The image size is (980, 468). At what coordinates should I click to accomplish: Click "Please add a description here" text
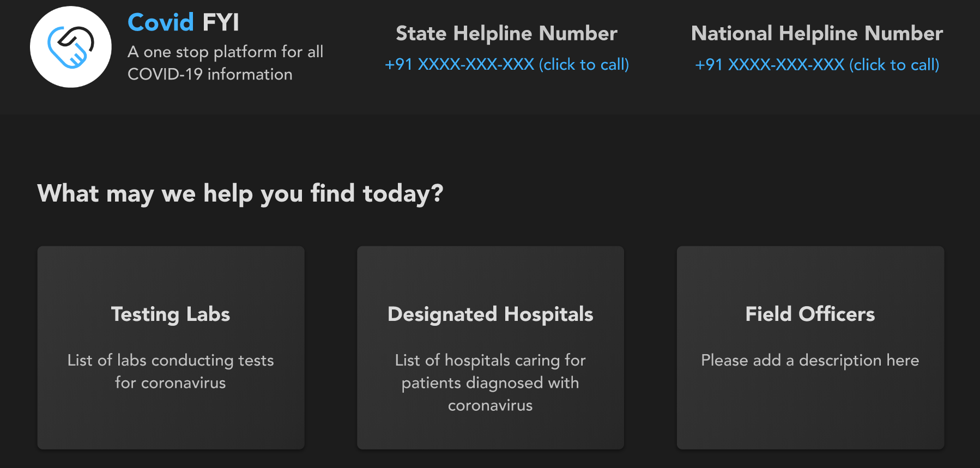(x=810, y=360)
